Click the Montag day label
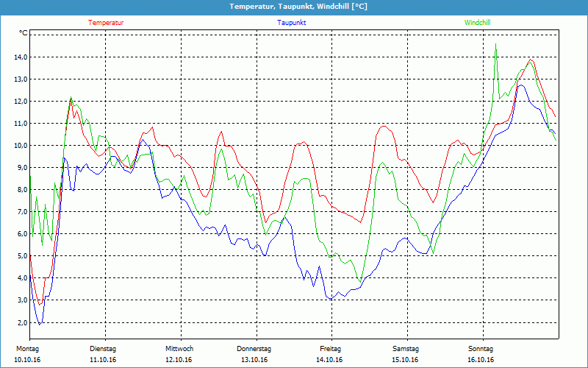The width and height of the screenshot is (588, 368). click(x=27, y=349)
